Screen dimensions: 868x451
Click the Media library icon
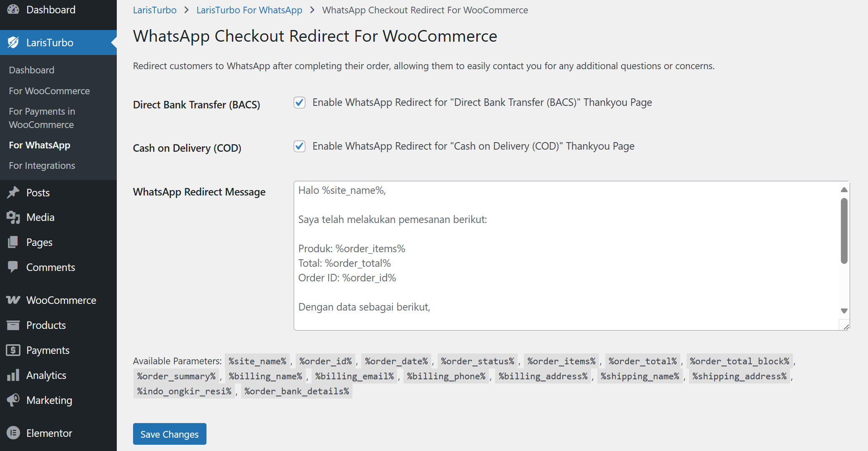pos(13,217)
